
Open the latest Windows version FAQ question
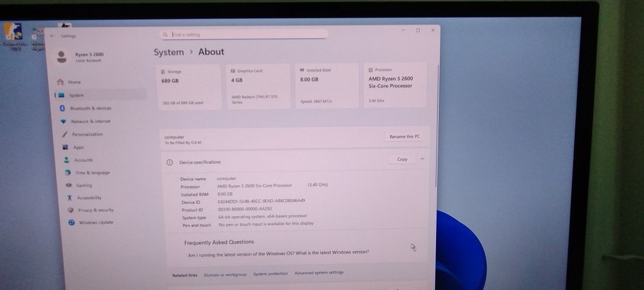pos(278,253)
